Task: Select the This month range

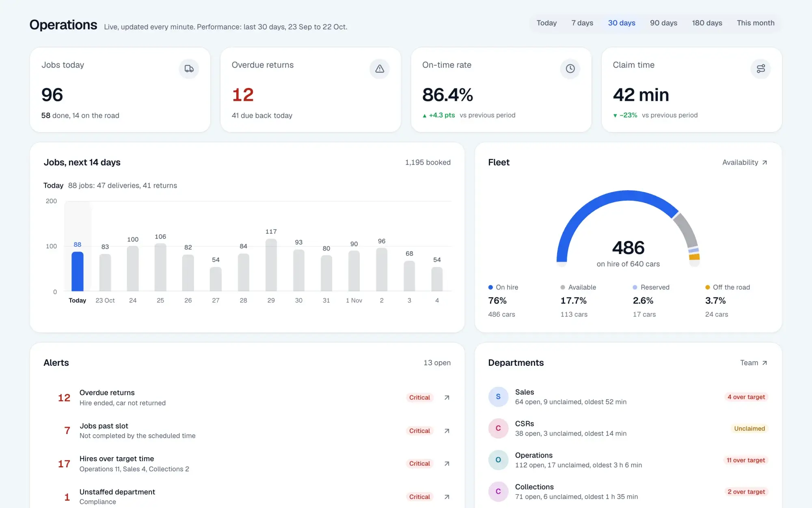Action: point(756,23)
